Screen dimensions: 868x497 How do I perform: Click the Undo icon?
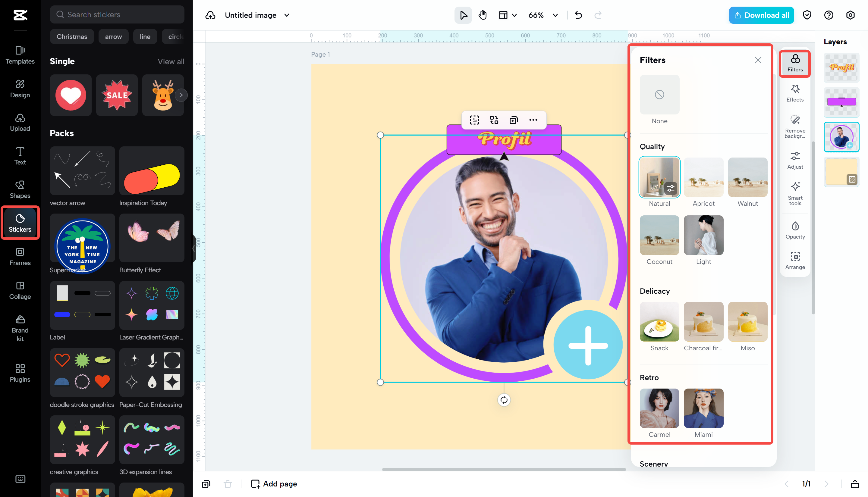[578, 15]
